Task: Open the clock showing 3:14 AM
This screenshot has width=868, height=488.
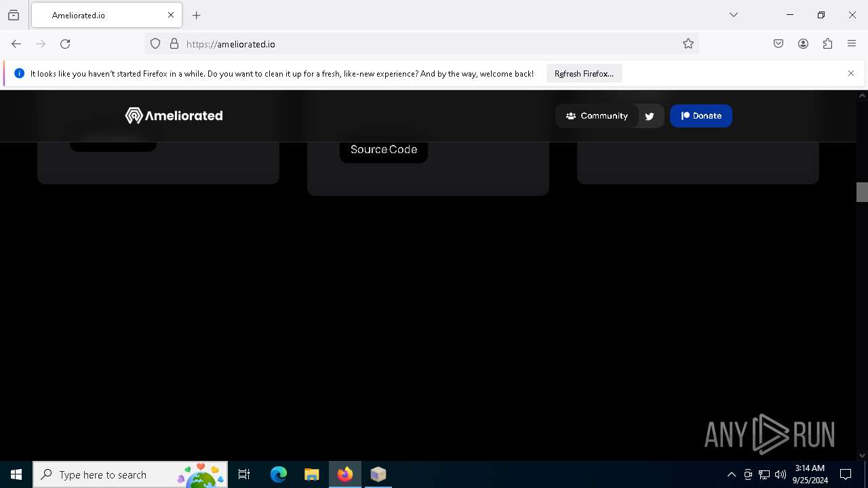Action: 810,474
